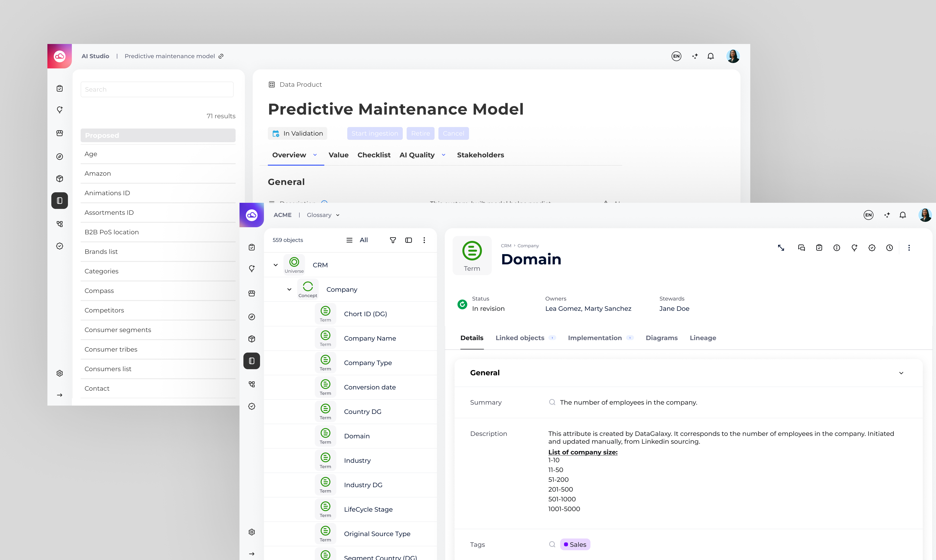The width and height of the screenshot is (936, 560).
Task: Click the notification bell in ACME window
Action: 903,215
